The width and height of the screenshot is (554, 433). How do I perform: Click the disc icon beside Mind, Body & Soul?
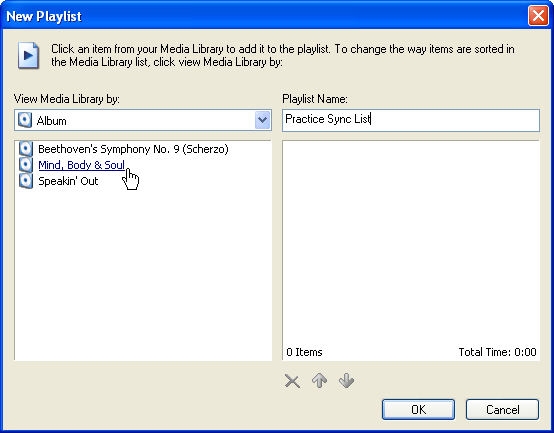tap(26, 165)
